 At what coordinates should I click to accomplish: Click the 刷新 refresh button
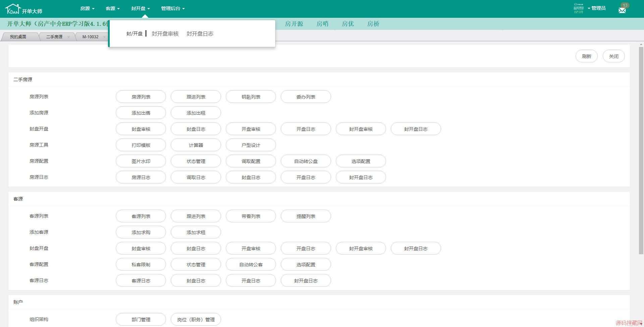[x=587, y=56]
